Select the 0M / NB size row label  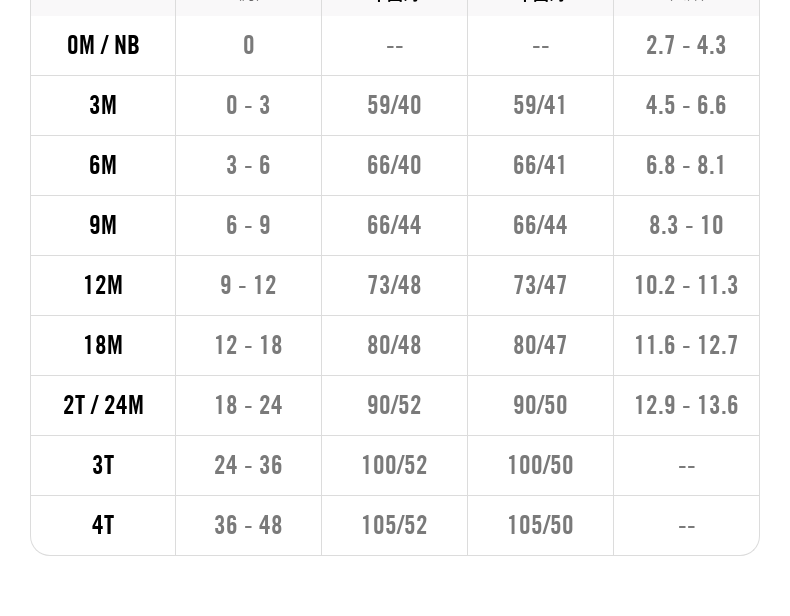(x=103, y=45)
